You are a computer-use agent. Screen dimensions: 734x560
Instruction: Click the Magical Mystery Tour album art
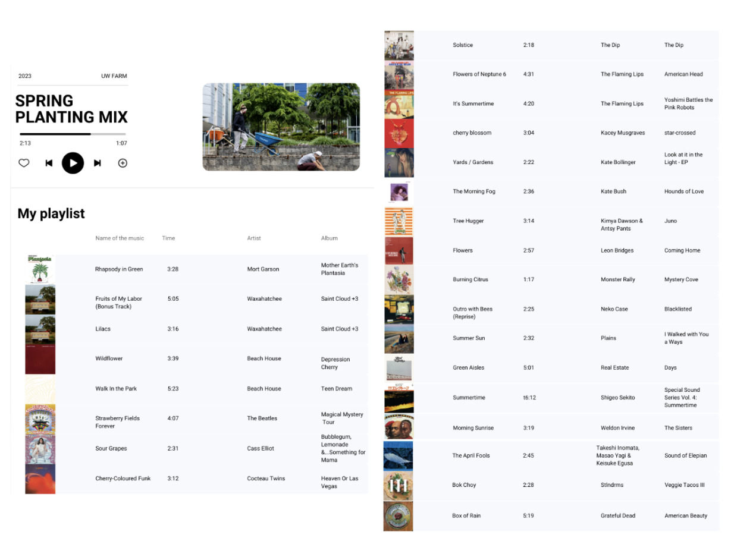[x=40, y=419]
